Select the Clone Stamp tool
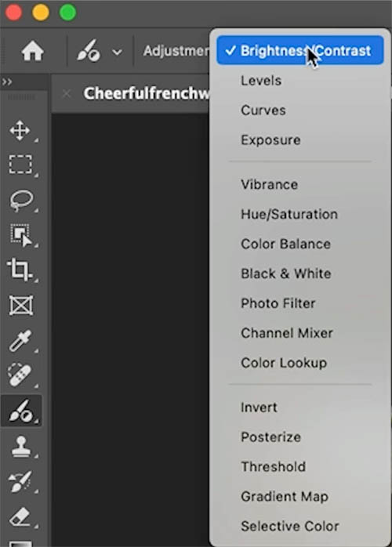This screenshot has height=547, width=392. [x=21, y=446]
